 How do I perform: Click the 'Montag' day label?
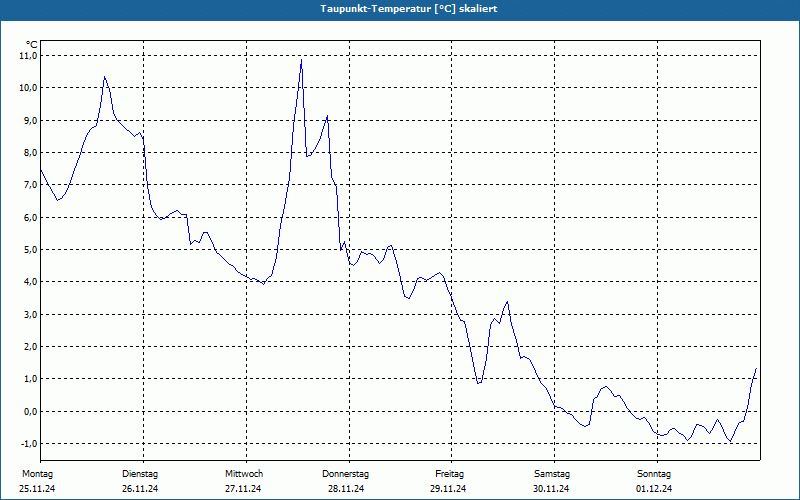(38, 474)
